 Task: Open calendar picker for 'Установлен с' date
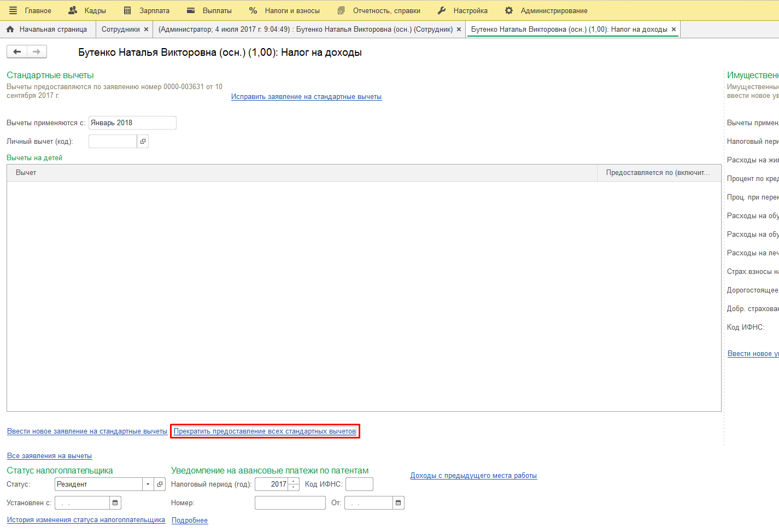pyautogui.click(x=115, y=503)
